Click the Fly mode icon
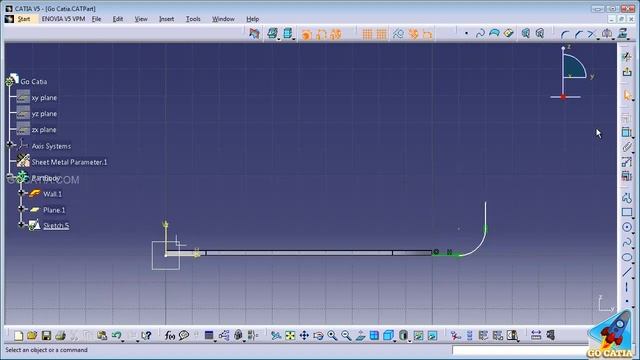This screenshot has height=360, width=640. coord(276,336)
